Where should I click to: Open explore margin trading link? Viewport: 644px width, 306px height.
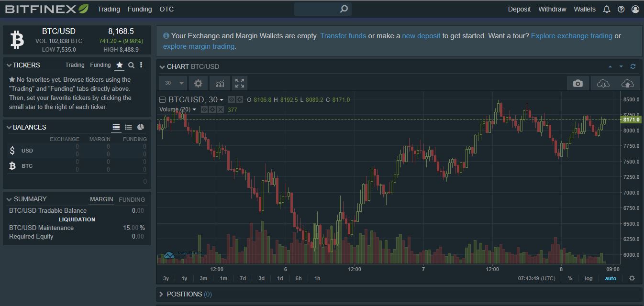(199, 46)
